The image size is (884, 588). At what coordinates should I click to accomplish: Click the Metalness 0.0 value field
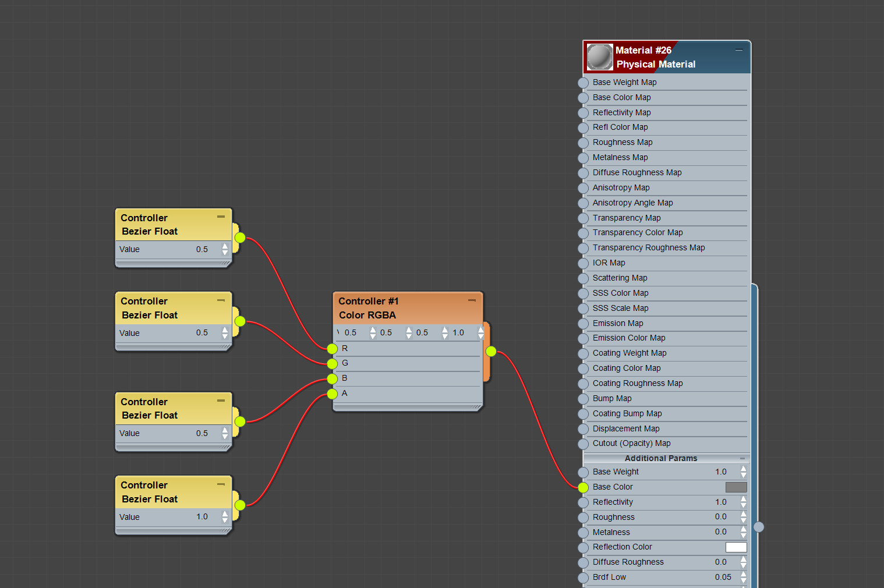pos(720,532)
